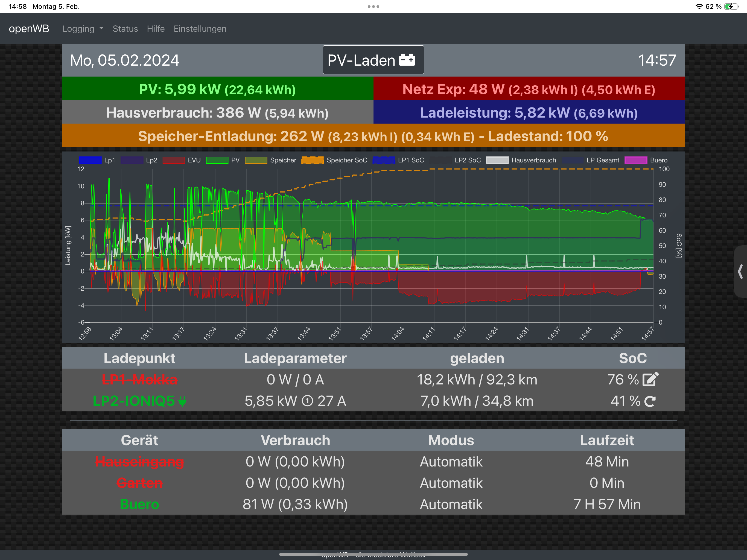Open the side panel chevron handle
Image resolution: width=747 pixels, height=560 pixels.
[740, 272]
